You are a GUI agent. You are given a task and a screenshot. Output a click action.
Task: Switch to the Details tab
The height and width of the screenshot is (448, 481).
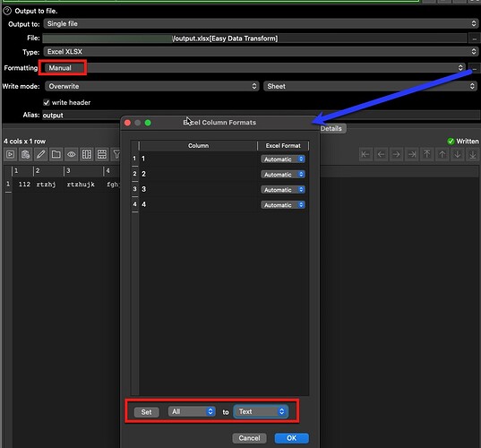[331, 128]
